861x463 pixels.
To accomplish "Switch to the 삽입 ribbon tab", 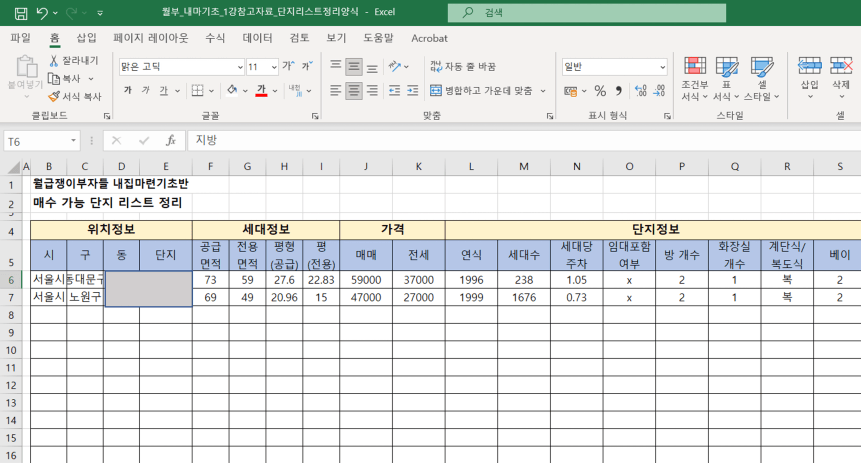I will tap(86, 38).
